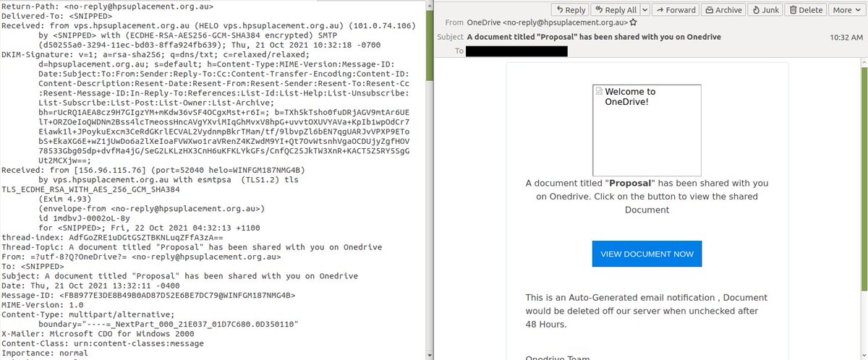Click the broken image icon in the placeholder
This screenshot has width=868, height=360.
pyautogui.click(x=598, y=92)
